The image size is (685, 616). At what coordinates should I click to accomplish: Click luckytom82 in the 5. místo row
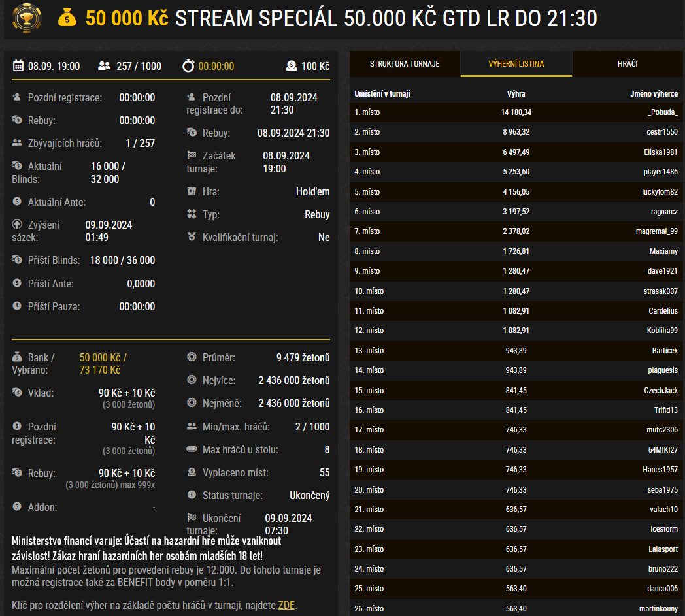click(660, 191)
